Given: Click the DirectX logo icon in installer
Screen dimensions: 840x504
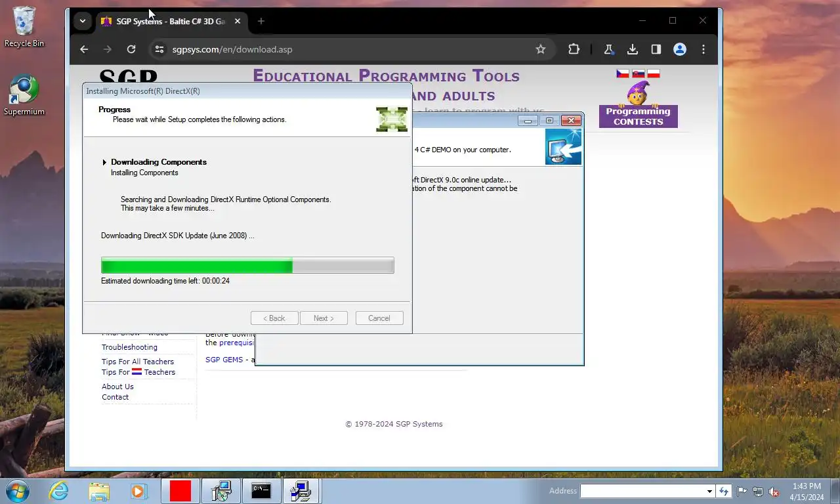Looking at the screenshot, I should (x=392, y=119).
